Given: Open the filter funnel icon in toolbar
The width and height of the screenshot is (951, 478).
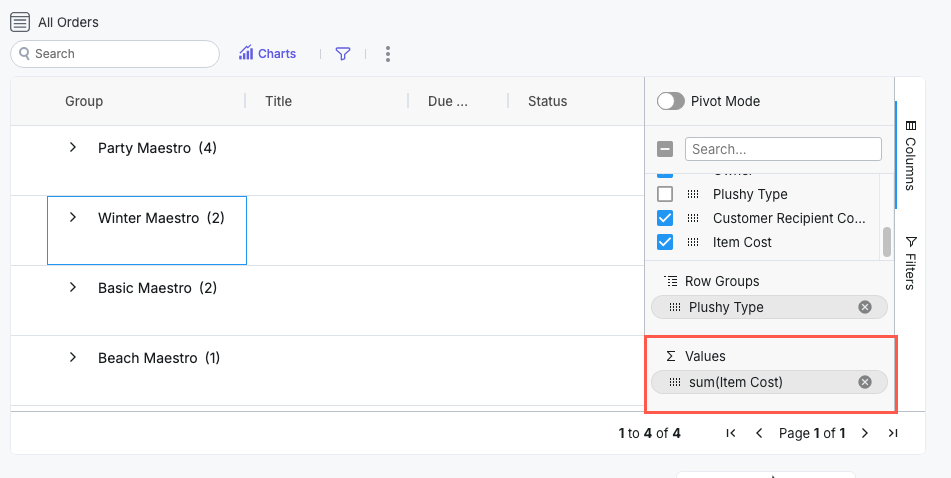Looking at the screenshot, I should [x=343, y=54].
